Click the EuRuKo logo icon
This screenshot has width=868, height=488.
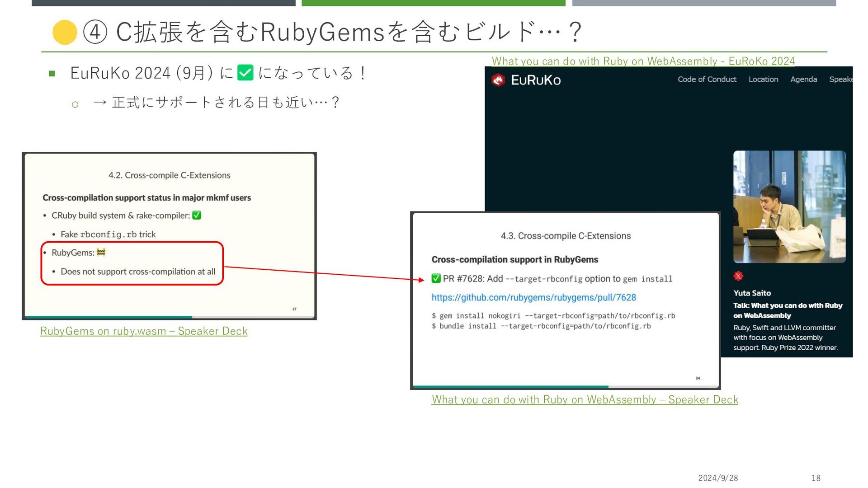[498, 80]
